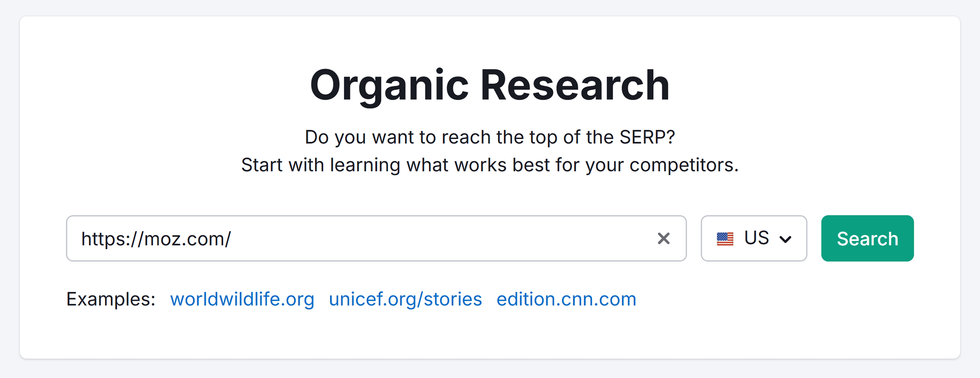This screenshot has width=980, height=378.
Task: Select the edition.cnn.com example
Action: point(566,299)
